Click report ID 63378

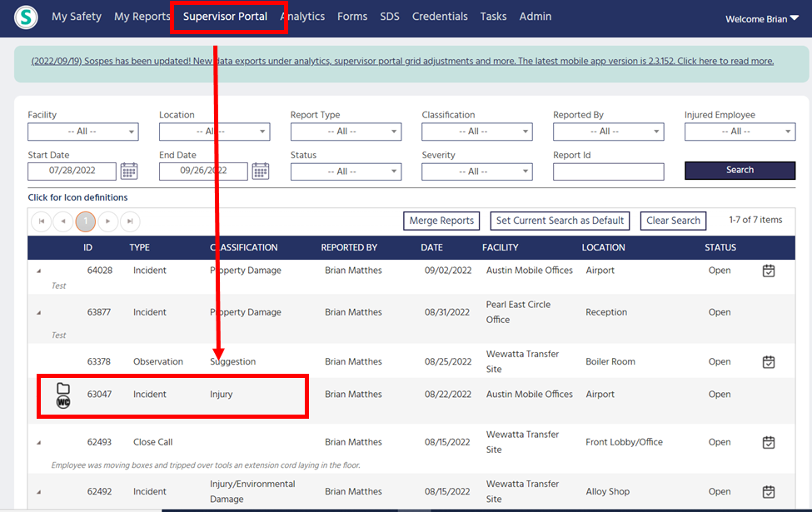pyautogui.click(x=98, y=361)
